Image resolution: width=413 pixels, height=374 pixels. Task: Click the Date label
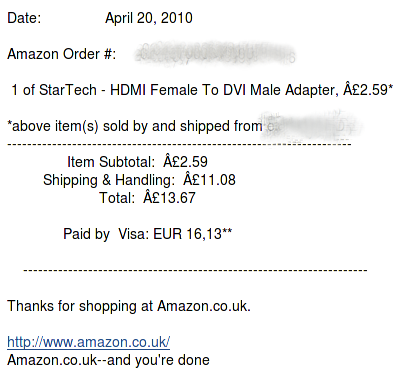[24, 18]
